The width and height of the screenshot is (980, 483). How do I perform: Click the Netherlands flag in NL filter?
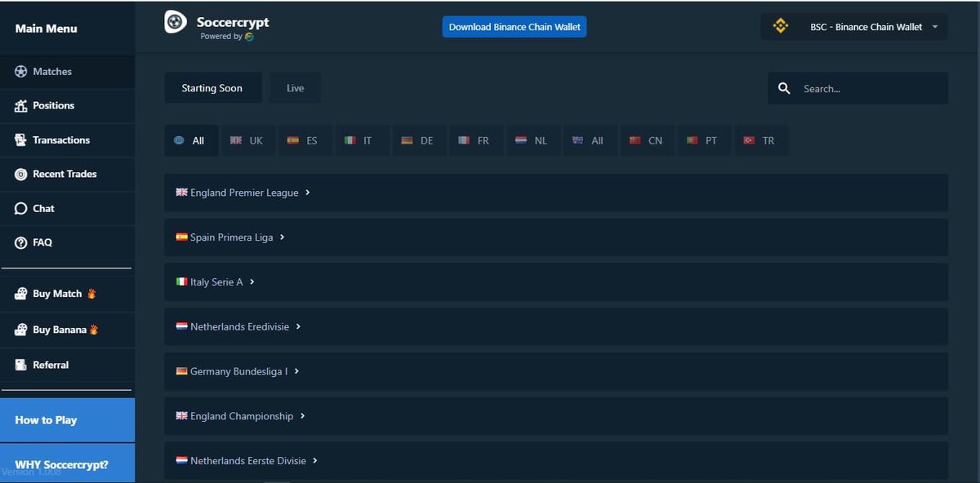[x=521, y=140]
